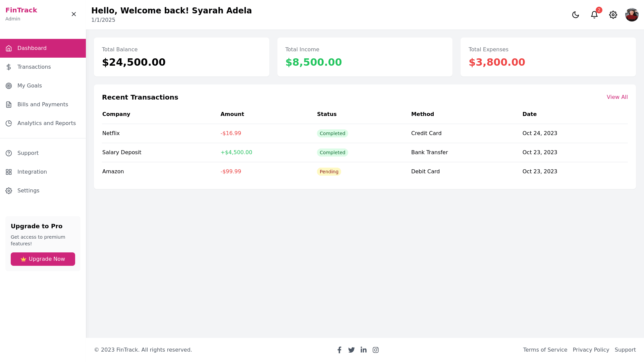
Task: Open the Privacy Policy link
Action: [x=591, y=350]
